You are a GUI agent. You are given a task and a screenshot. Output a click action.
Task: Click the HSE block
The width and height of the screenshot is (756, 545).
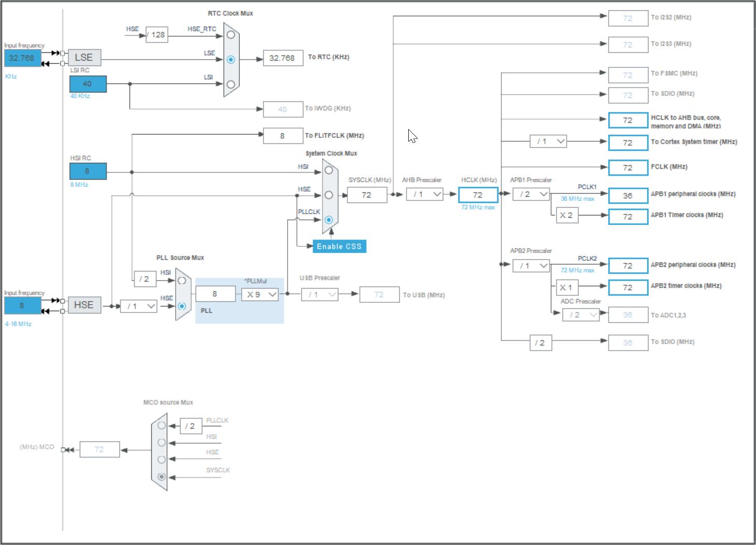[x=84, y=305]
